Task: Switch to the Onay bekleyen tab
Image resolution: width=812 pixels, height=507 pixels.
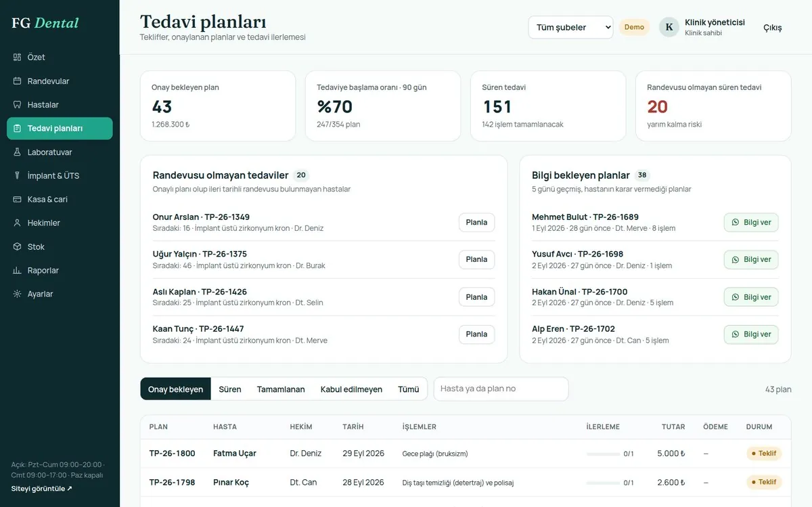Action: point(176,389)
